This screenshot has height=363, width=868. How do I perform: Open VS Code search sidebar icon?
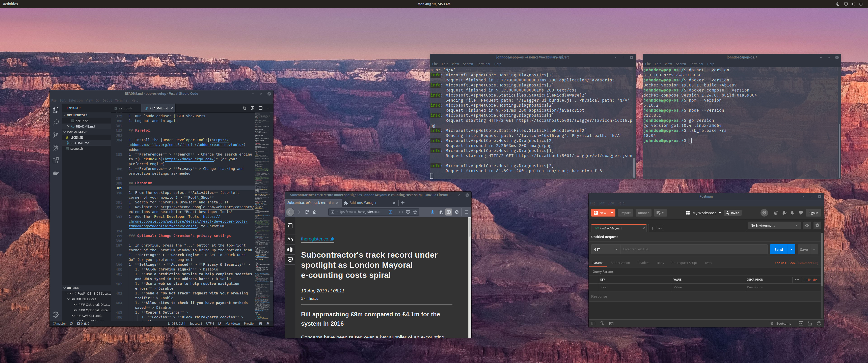pyautogui.click(x=56, y=123)
